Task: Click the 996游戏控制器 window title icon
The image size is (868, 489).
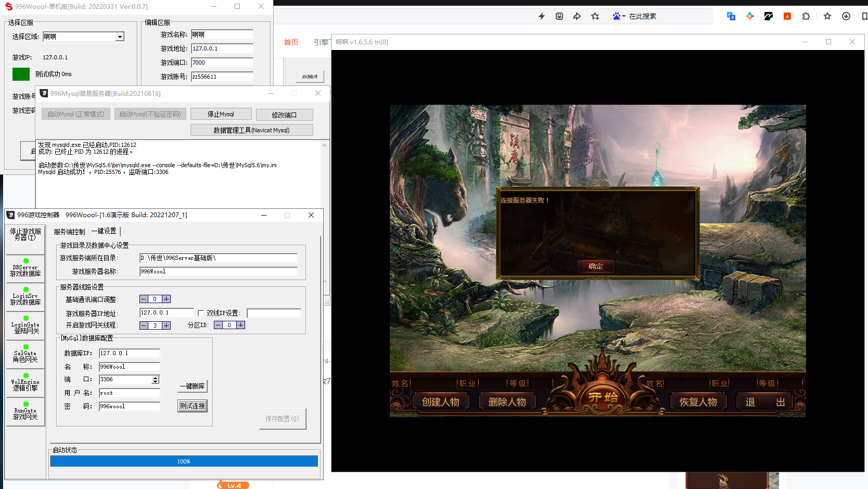Action: tap(10, 215)
